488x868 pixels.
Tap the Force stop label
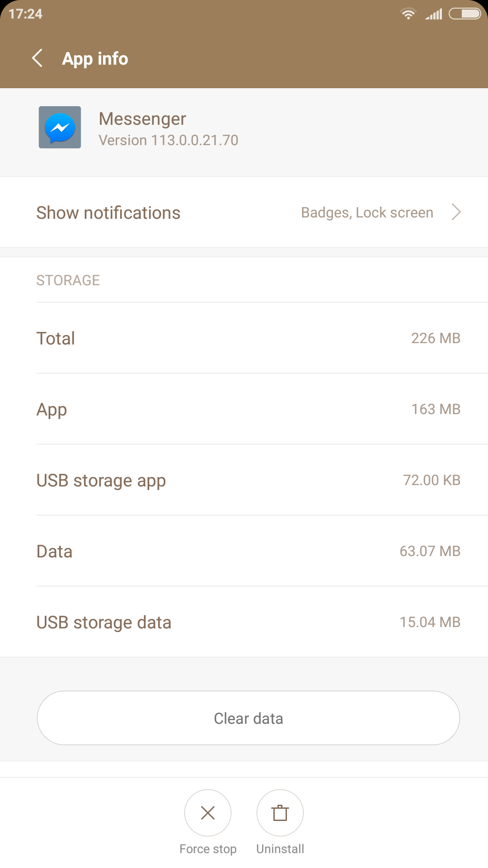[208, 849]
